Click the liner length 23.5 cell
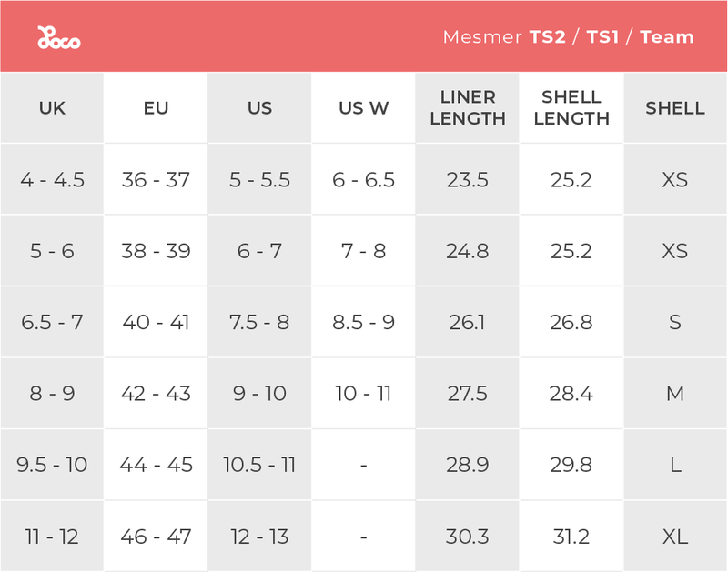Screen dimensions: 728x572 click(468, 180)
